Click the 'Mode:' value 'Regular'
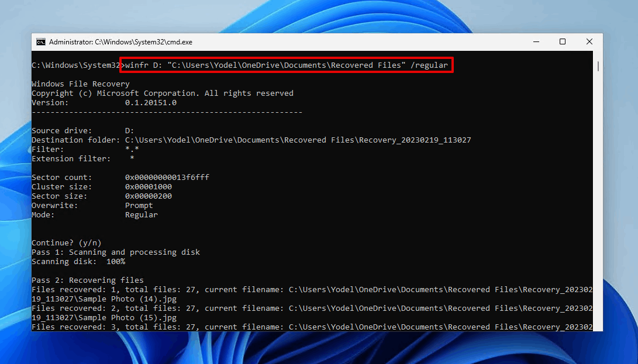Screen dimensions: 638x364 (141, 215)
